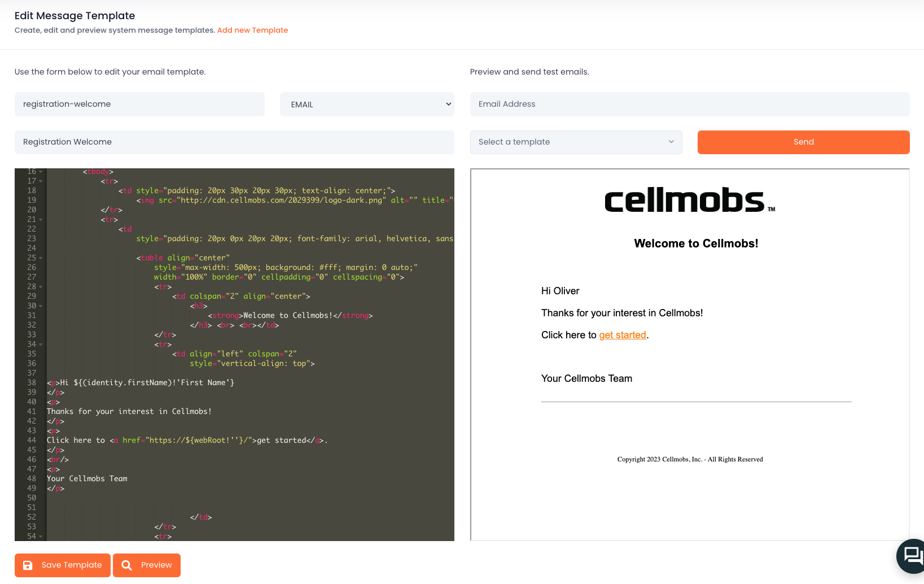The width and height of the screenshot is (924, 584).
Task: Click the Registration Welcome subject field
Action: [234, 142]
